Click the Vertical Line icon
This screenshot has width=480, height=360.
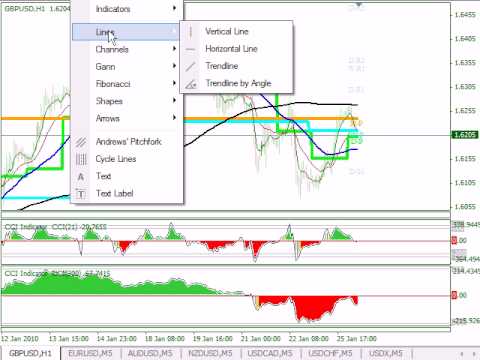click(191, 32)
